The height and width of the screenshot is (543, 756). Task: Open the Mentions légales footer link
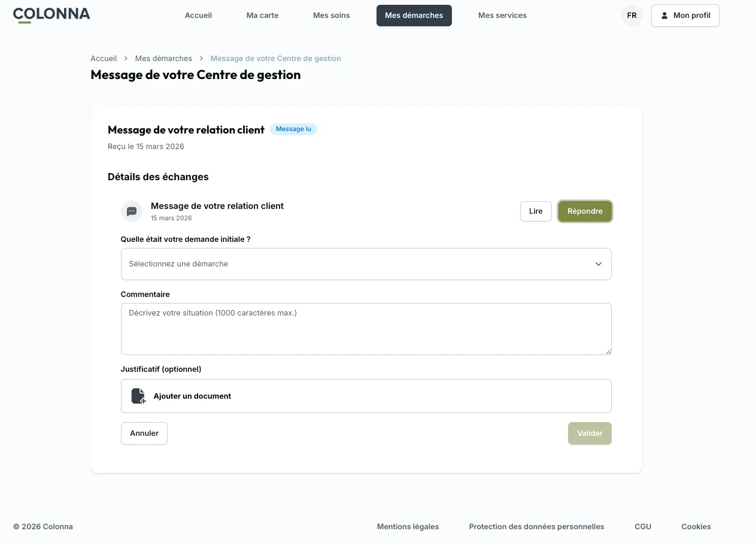408,527
